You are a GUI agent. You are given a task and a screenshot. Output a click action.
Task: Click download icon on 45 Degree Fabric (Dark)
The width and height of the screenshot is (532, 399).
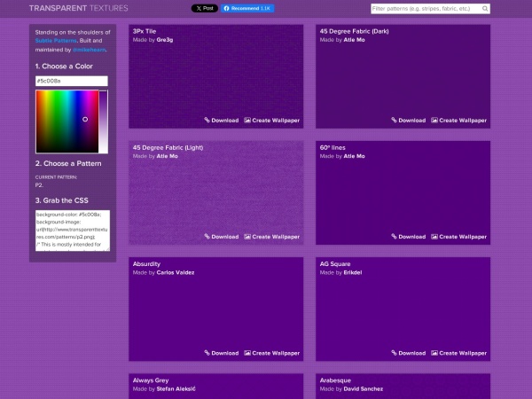tap(394, 121)
